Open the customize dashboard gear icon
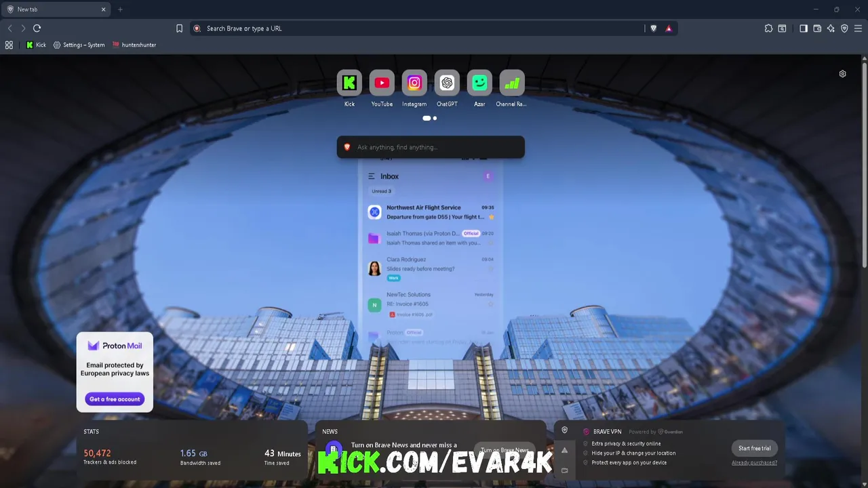Viewport: 868px width, 488px height. tap(842, 74)
